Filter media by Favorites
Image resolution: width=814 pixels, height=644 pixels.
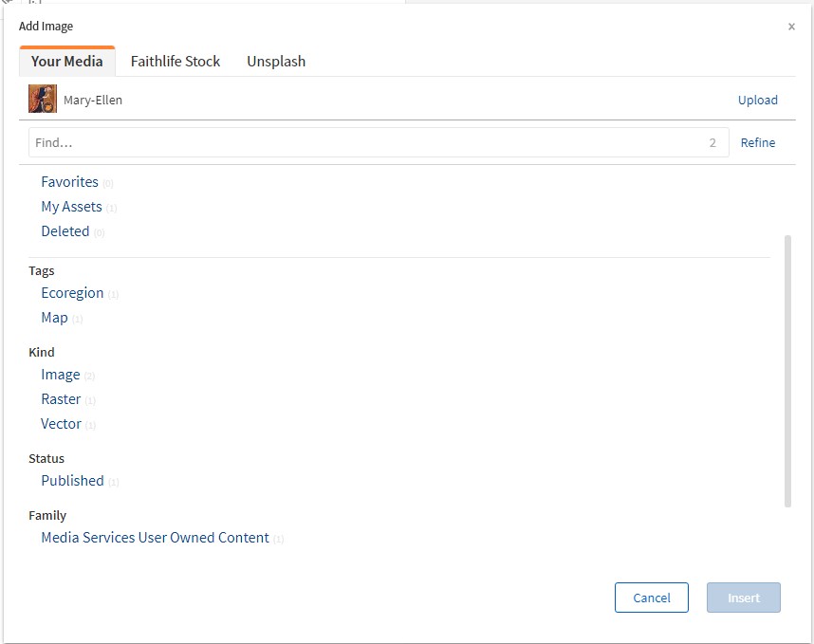point(70,181)
